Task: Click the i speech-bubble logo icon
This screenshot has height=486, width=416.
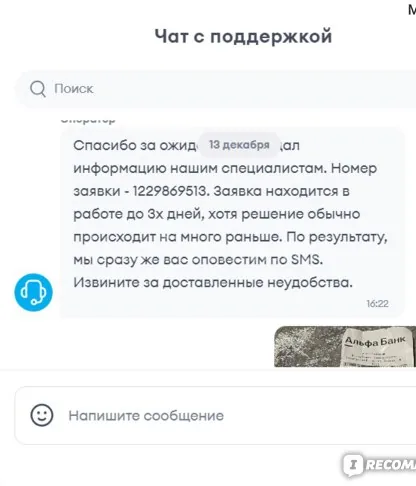Action: click(353, 465)
